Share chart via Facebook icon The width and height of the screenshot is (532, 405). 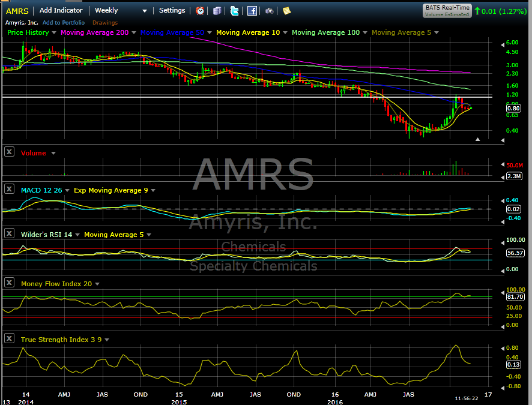[252, 11]
